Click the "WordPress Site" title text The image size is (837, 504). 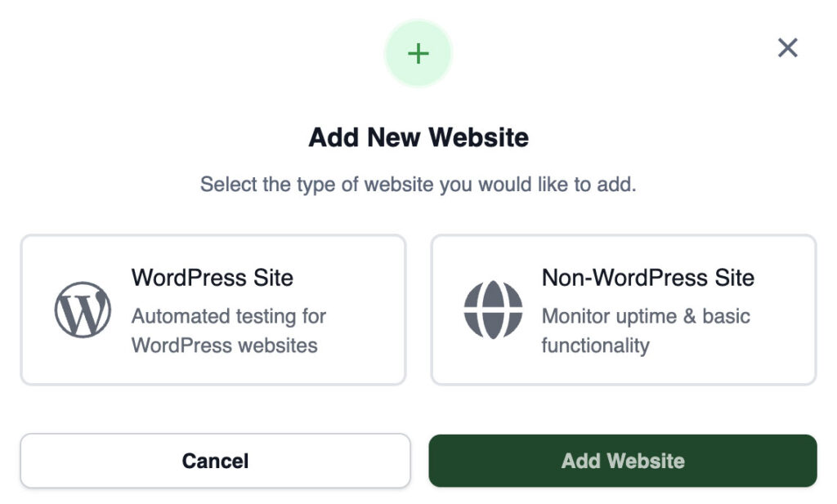213,278
